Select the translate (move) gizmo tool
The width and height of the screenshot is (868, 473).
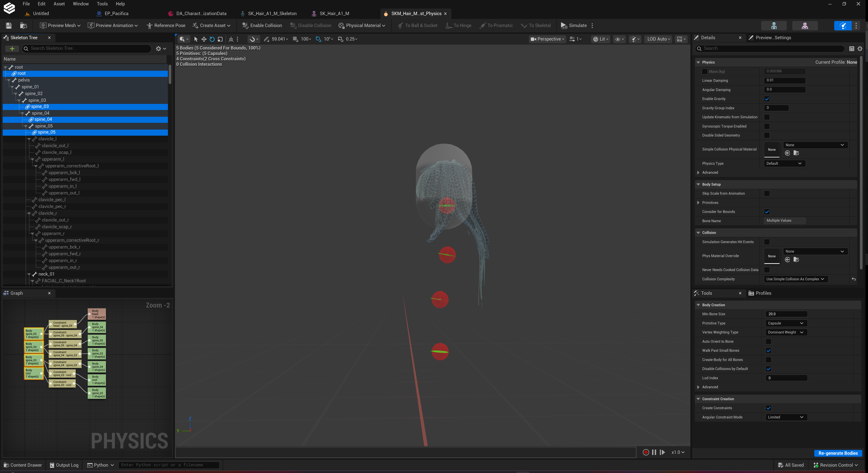[x=204, y=39]
